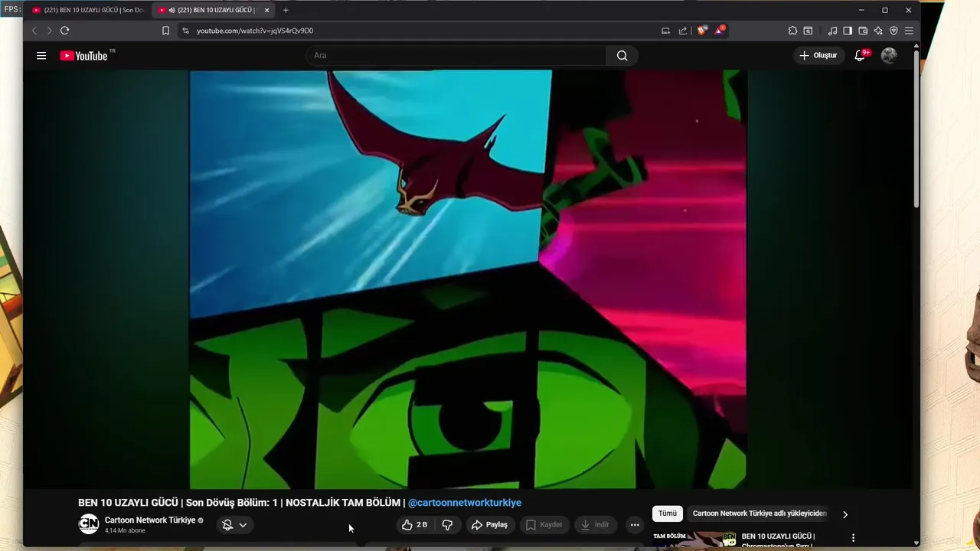Click the Kaydet save button
The width and height of the screenshot is (980, 551).
(544, 524)
